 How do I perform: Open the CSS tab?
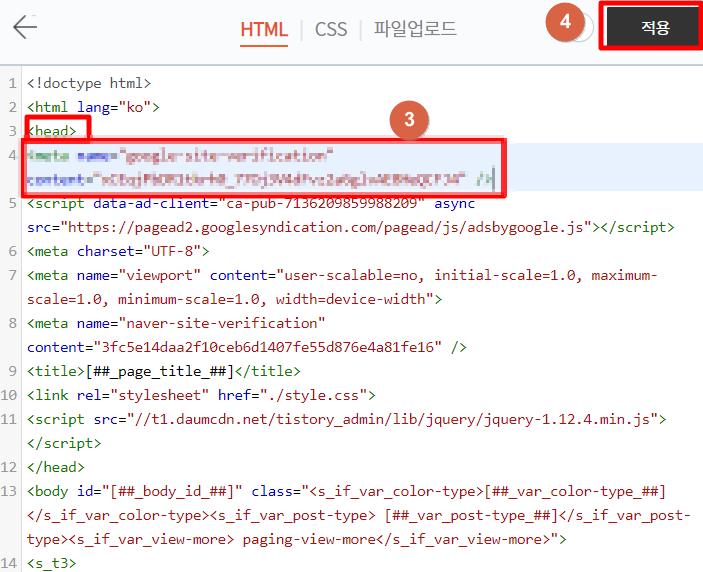pyautogui.click(x=331, y=30)
